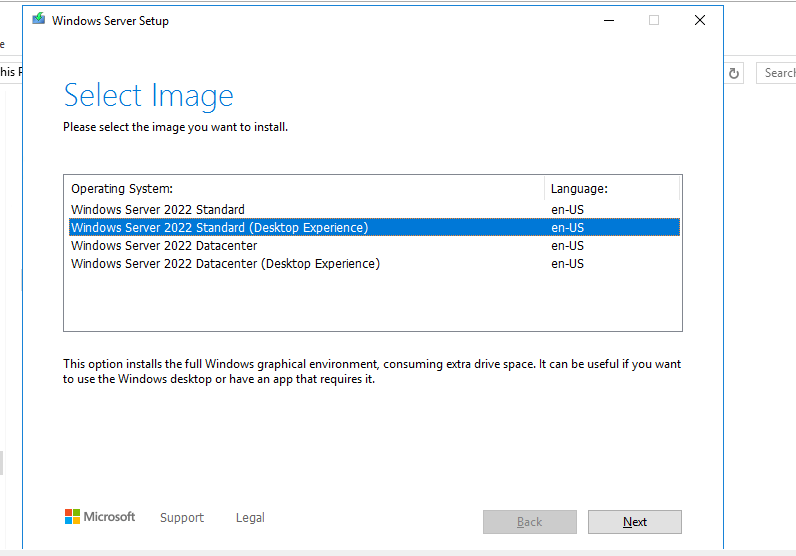Click empty space inside the image list box

tap(370, 302)
